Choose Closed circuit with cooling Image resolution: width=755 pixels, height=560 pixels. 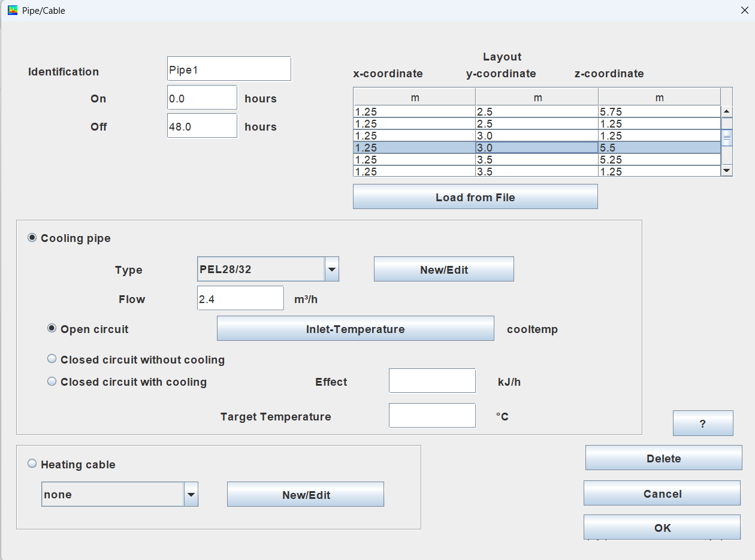pos(52,382)
